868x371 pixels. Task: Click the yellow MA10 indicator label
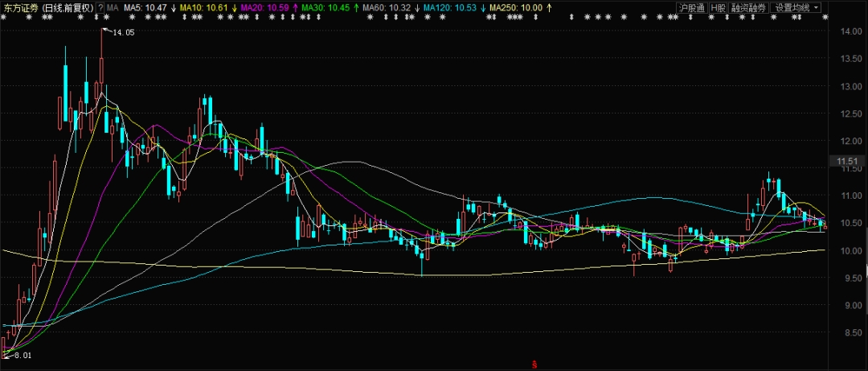203,7
